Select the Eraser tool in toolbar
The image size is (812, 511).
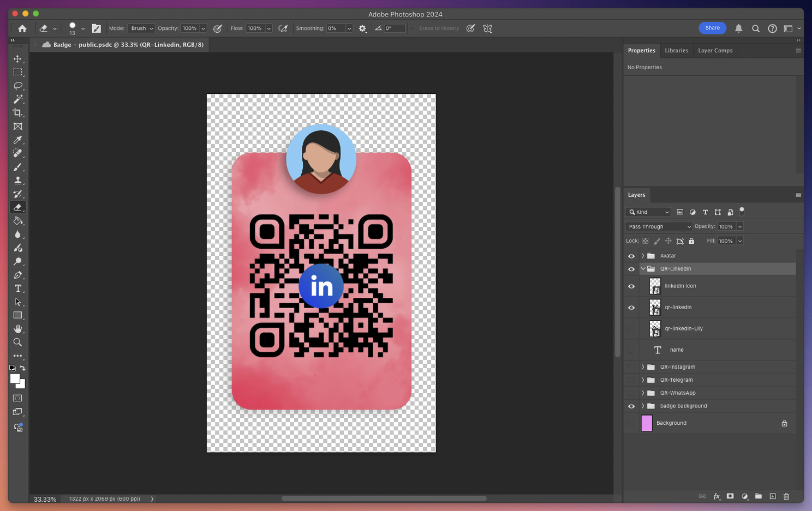pos(17,207)
